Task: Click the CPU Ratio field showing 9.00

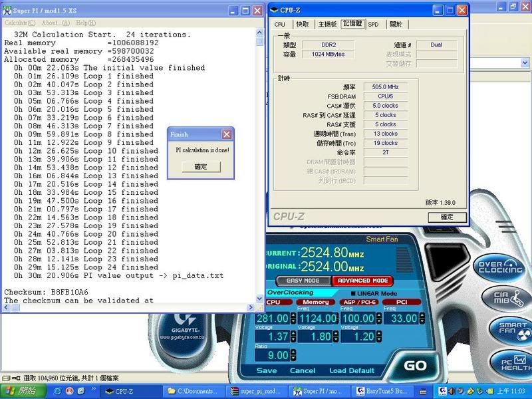Action: click(x=273, y=355)
